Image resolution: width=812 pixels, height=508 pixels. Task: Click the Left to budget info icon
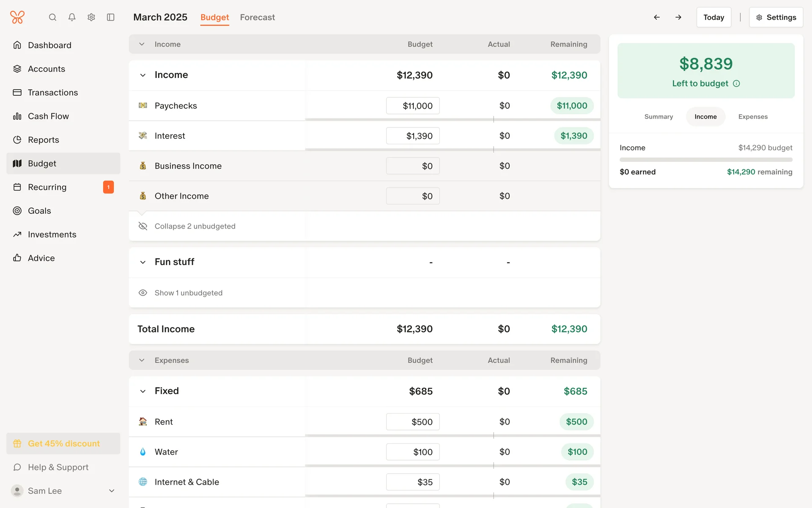point(736,84)
